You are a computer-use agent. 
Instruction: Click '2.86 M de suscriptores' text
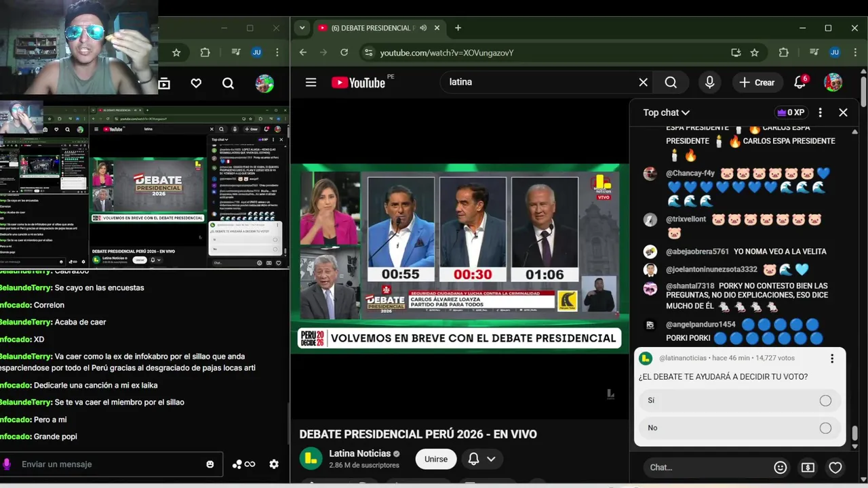pos(364,466)
